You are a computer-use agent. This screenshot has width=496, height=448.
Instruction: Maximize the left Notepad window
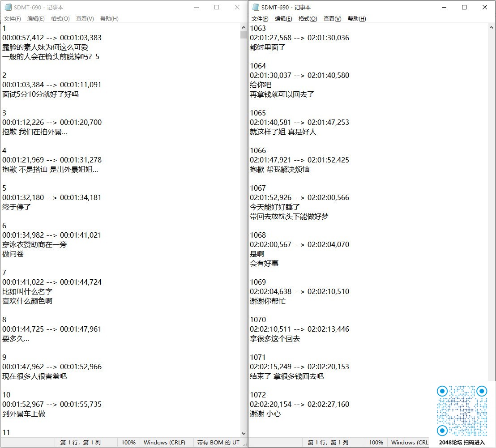click(217, 7)
